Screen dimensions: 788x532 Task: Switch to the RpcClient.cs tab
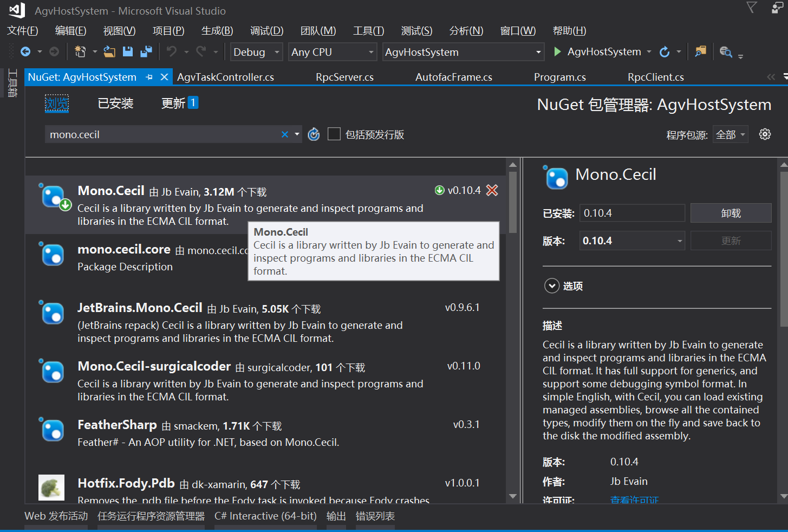click(655, 77)
